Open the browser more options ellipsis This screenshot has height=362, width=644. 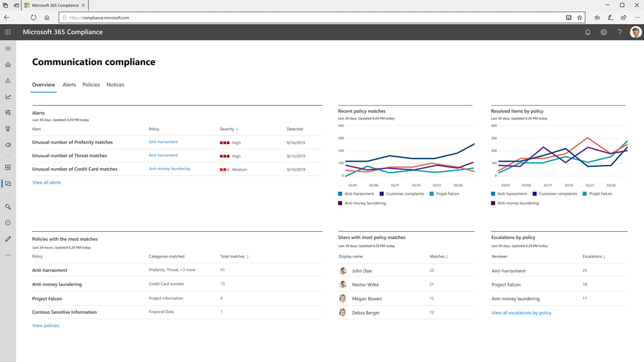click(637, 17)
